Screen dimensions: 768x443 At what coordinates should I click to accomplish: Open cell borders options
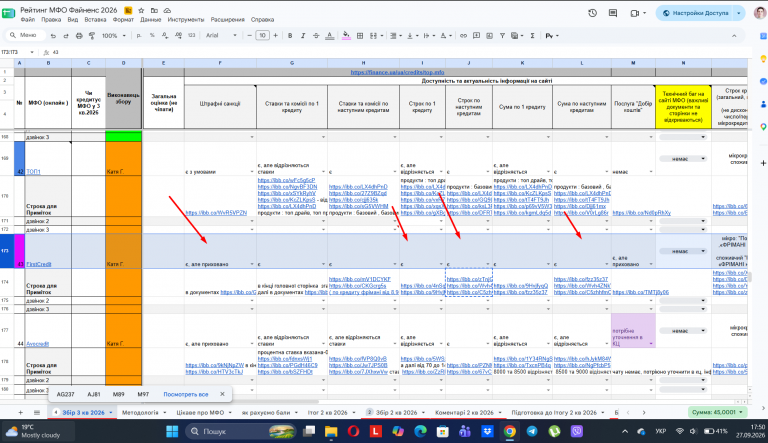360,36
